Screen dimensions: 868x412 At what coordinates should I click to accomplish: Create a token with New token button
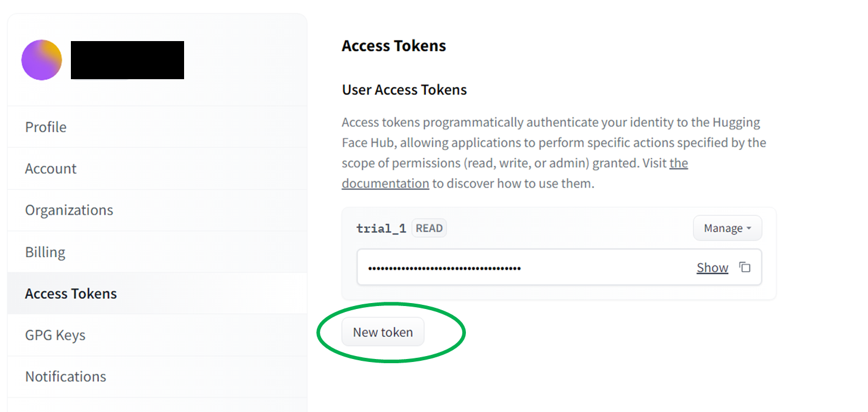point(382,332)
